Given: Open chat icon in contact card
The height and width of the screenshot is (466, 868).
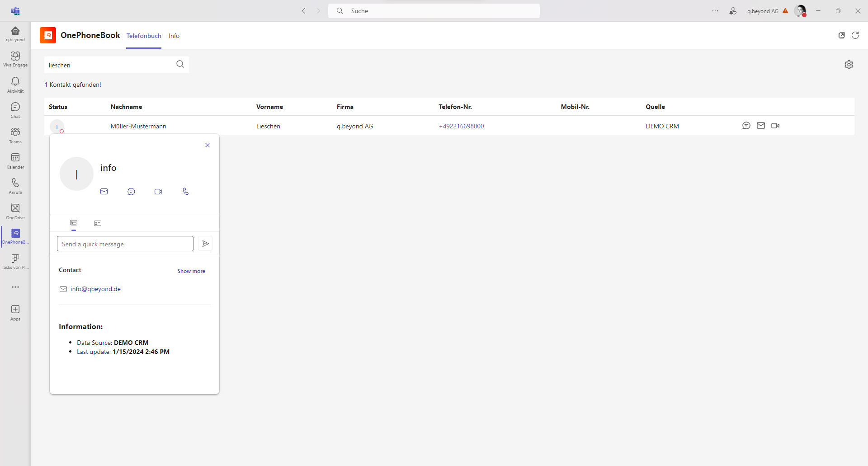Looking at the screenshot, I should point(131,192).
